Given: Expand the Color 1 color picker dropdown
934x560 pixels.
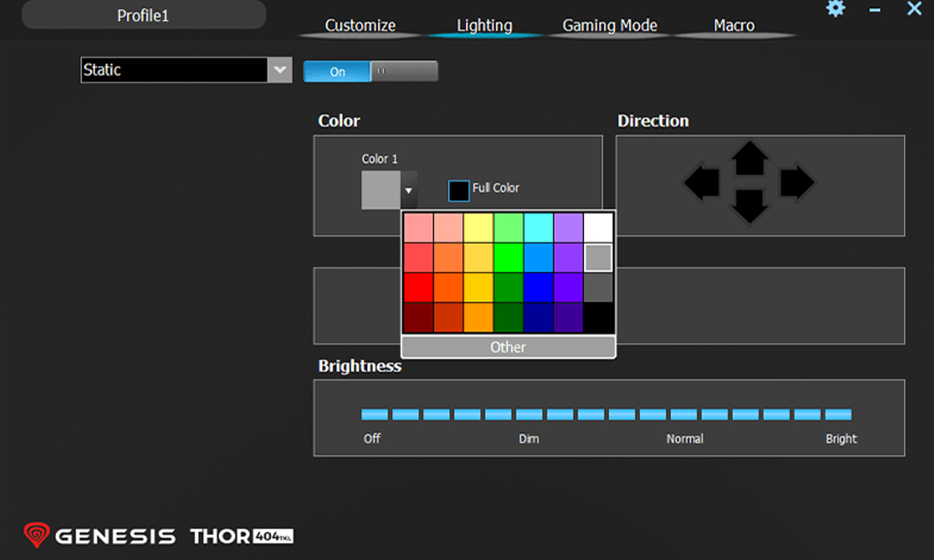Looking at the screenshot, I should 409,191.
